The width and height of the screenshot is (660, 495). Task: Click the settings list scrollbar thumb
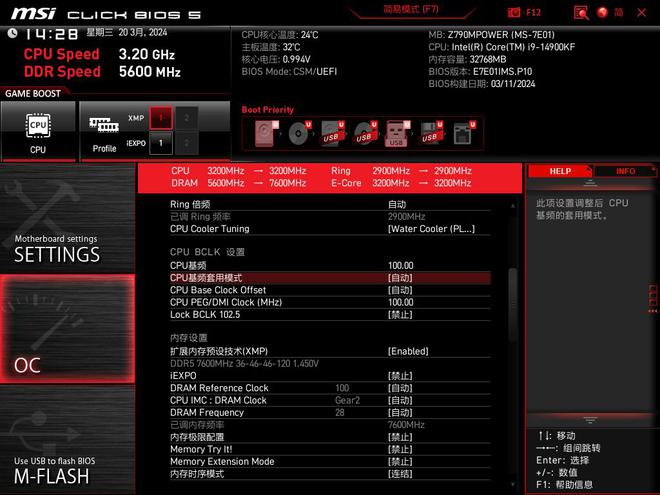tap(513, 303)
